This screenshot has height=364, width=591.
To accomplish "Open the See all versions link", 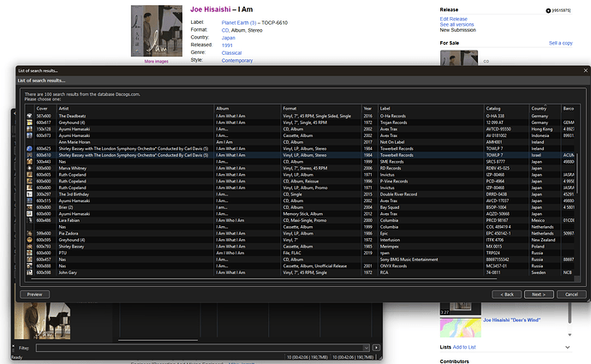I will tap(457, 25).
